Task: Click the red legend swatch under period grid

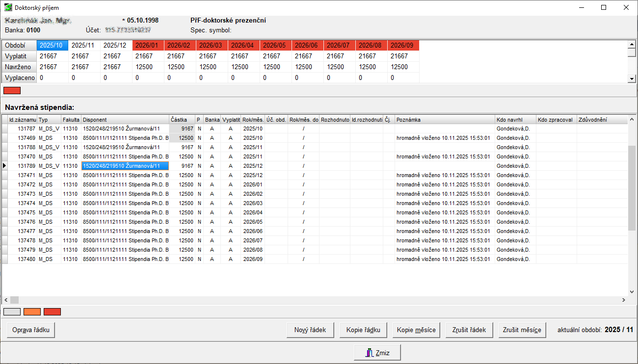Action: pos(12,90)
